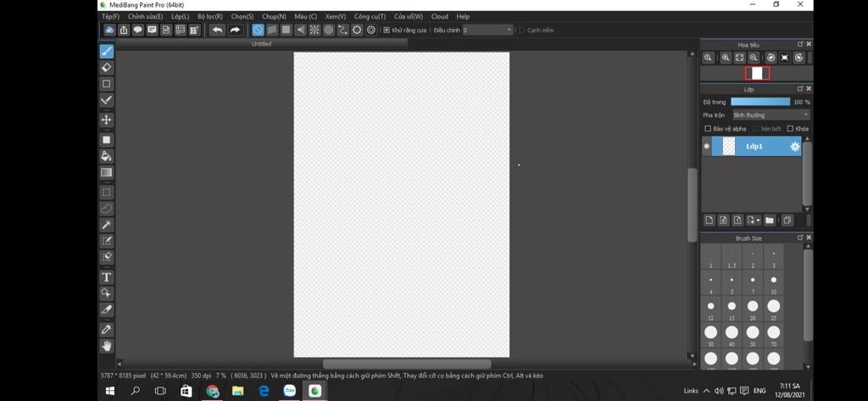
Task: Select the Lớp1 layer thumbnail
Action: coord(729,146)
